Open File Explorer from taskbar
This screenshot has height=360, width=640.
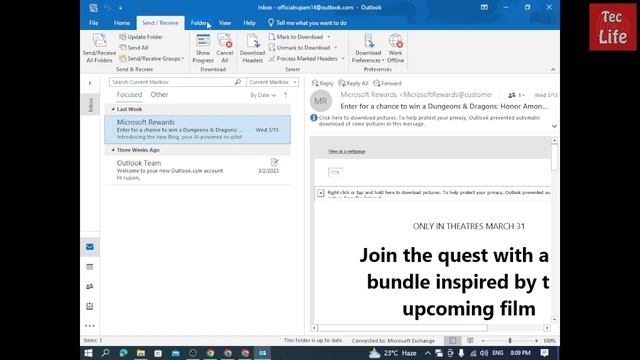140,353
